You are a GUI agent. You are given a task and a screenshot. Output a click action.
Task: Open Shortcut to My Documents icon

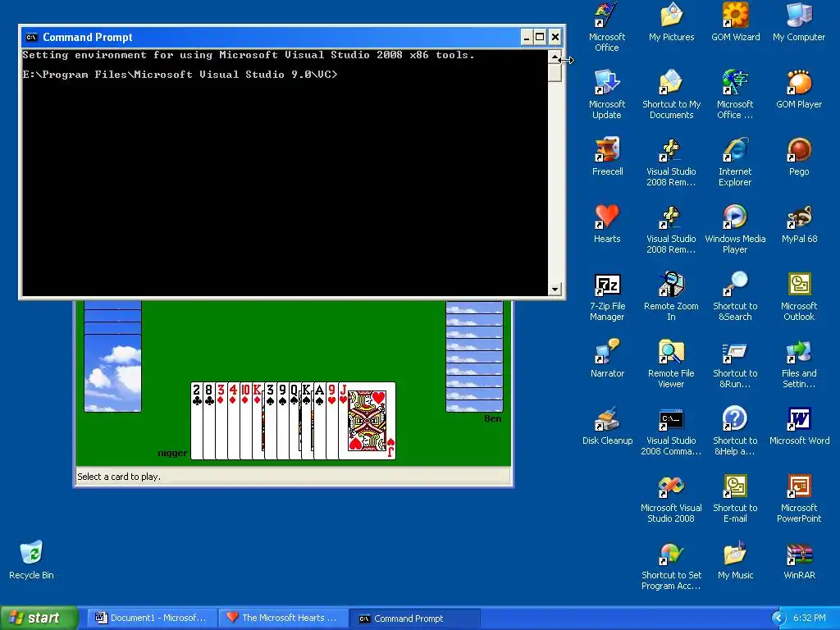[671, 94]
